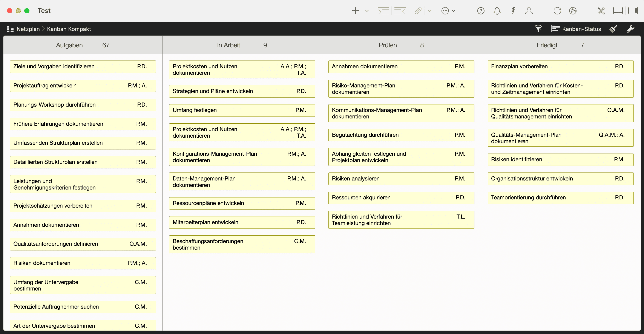Click the Netzplan breadcrumb item
This screenshot has width=644, height=334.
(x=28, y=29)
